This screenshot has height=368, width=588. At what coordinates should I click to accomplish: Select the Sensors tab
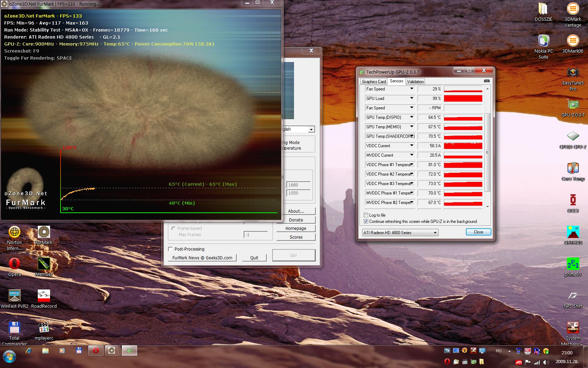pos(397,81)
